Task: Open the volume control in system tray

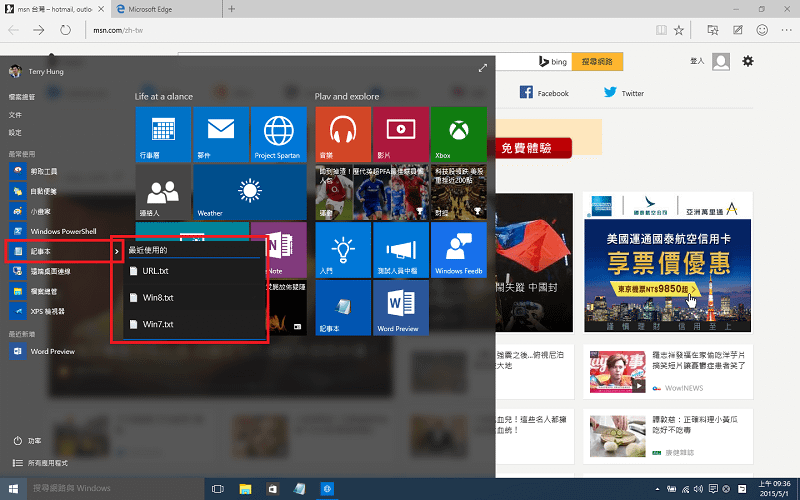Action: click(698, 489)
